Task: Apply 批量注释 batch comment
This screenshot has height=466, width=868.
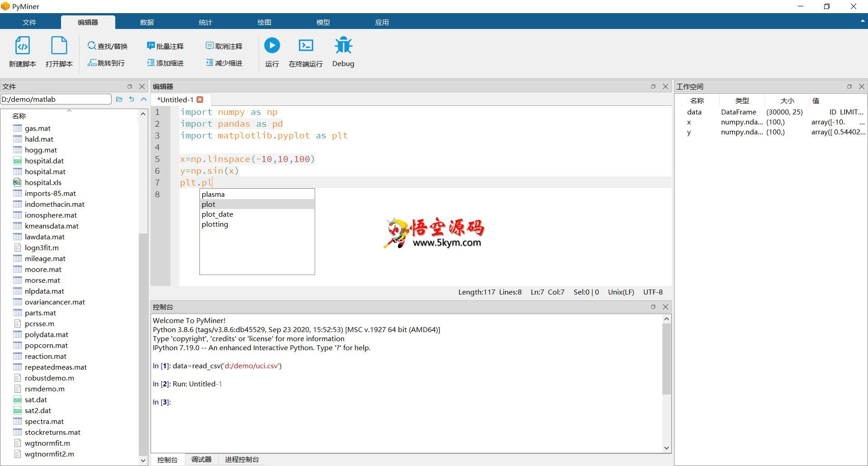Action: (165, 46)
